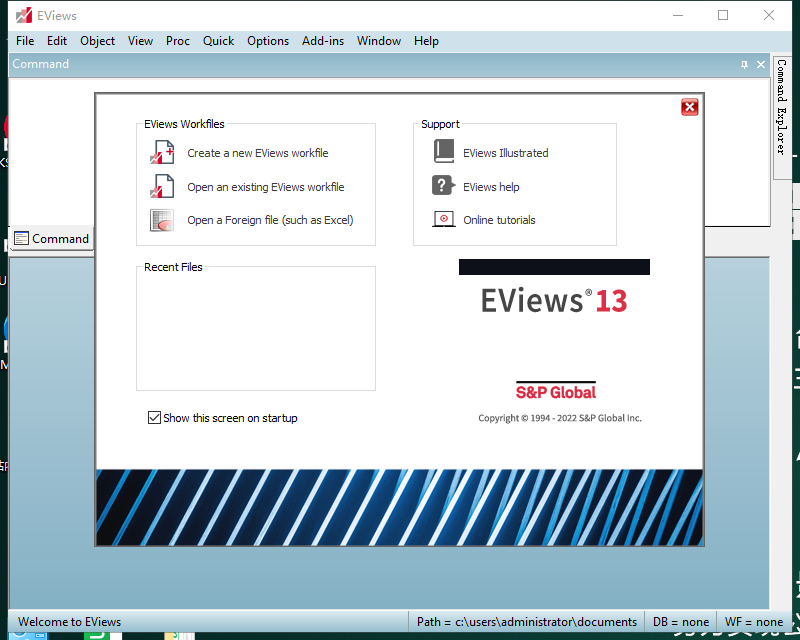
Task: Uncheck Show this screen on startup
Action: coord(154,417)
